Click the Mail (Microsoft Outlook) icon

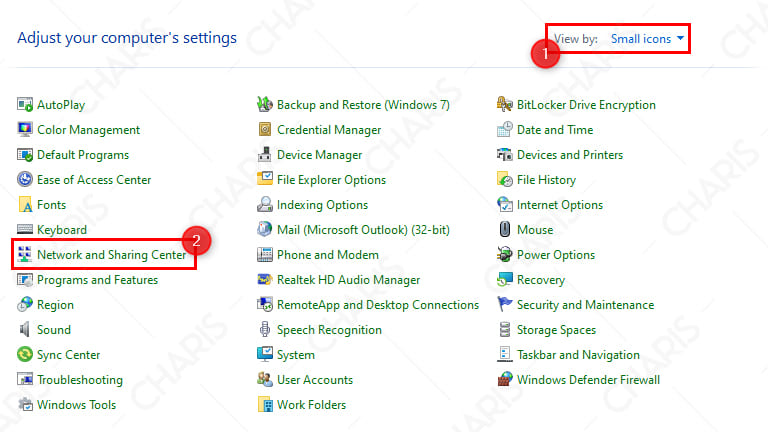(x=265, y=229)
